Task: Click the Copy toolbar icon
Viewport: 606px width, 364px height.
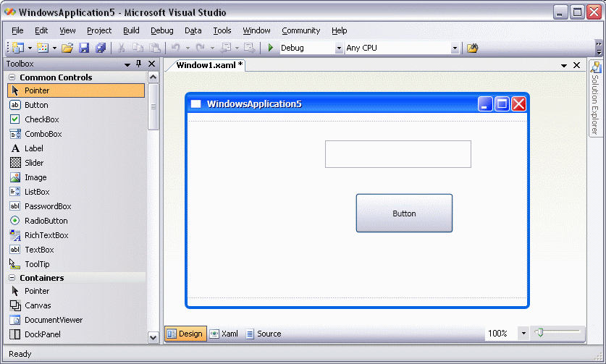Action: tap(138, 48)
